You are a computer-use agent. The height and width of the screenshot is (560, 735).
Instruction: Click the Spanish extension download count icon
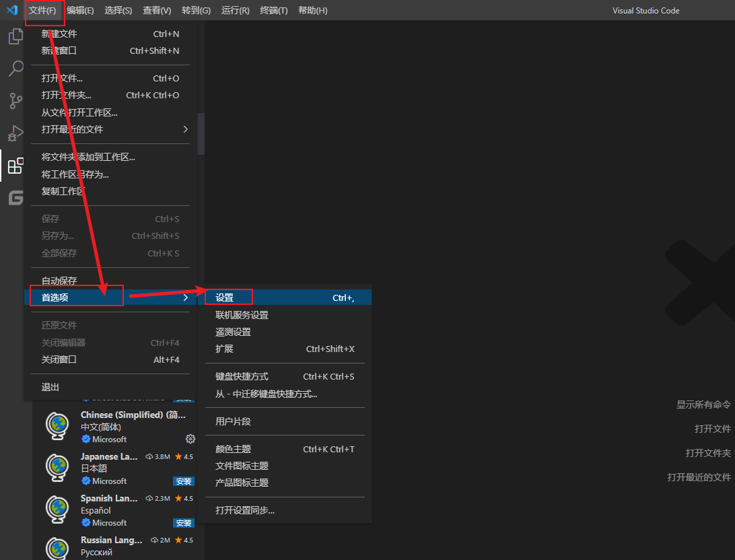click(x=149, y=498)
